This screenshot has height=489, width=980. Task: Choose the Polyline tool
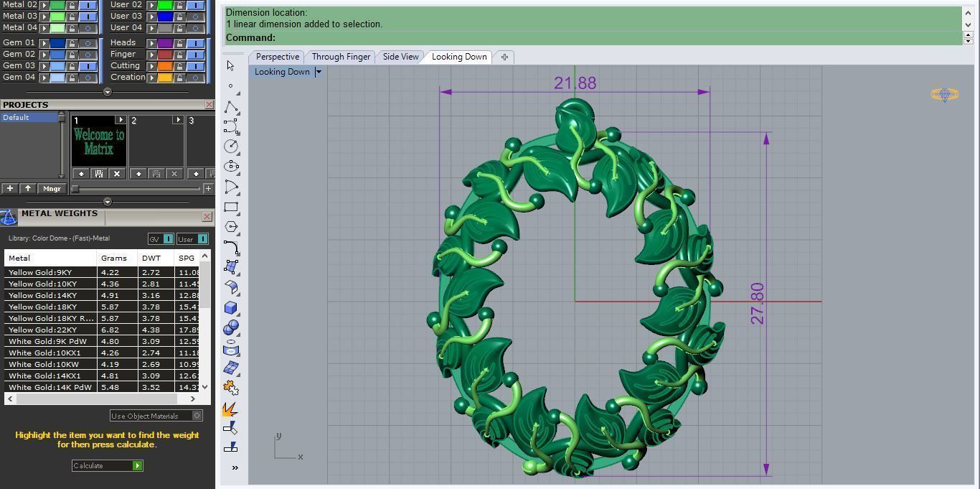(230, 107)
